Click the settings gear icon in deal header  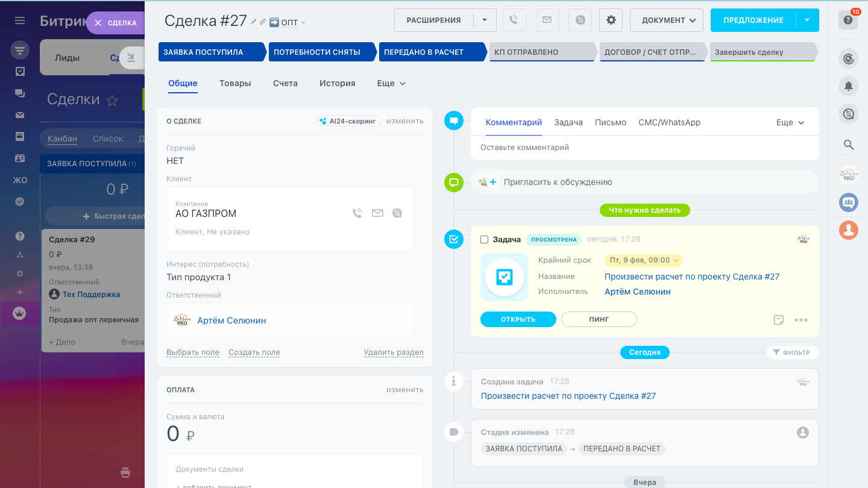pos(611,20)
